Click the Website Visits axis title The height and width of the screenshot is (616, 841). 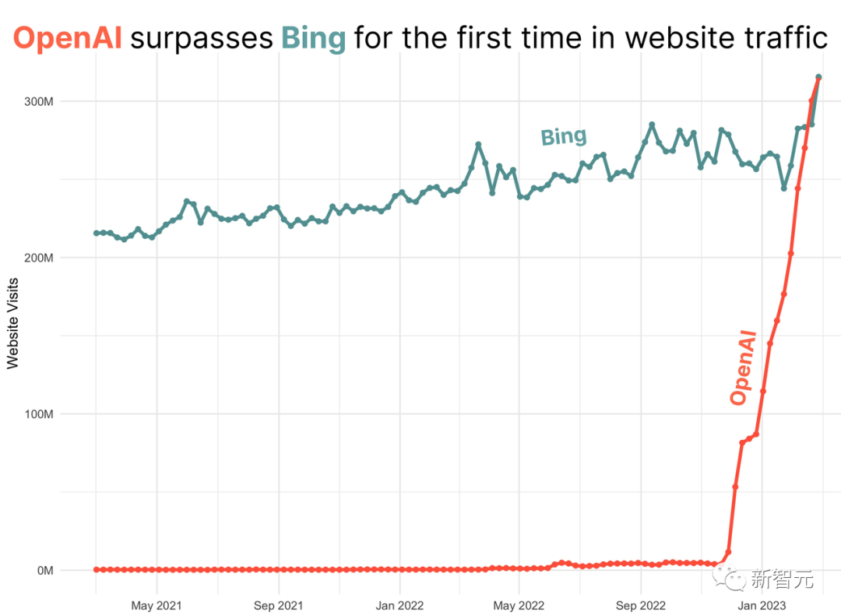point(12,323)
